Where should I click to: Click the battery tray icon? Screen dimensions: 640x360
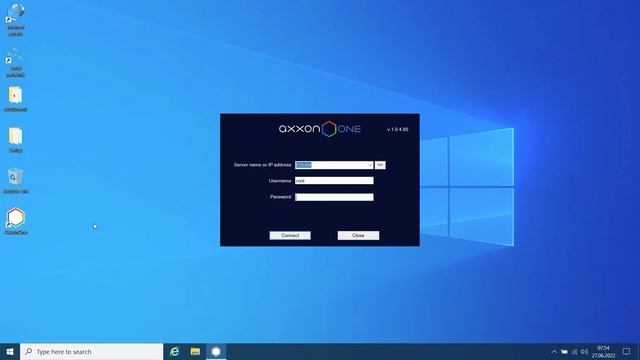click(564, 351)
